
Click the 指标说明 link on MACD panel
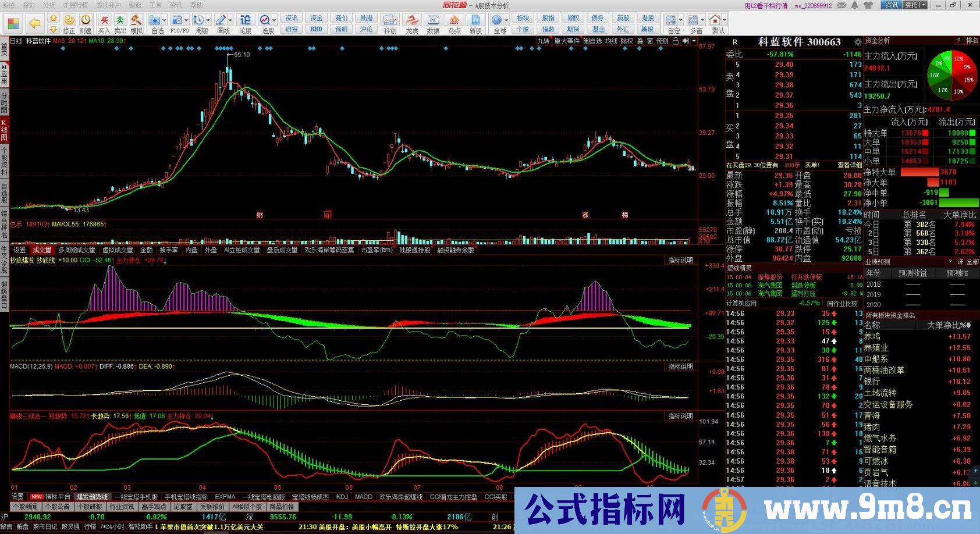[x=680, y=366]
